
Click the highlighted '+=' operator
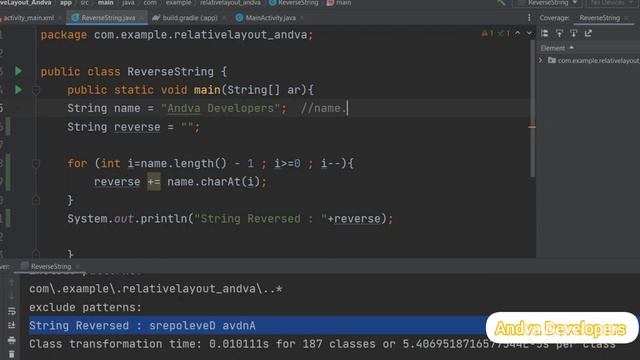(154, 182)
